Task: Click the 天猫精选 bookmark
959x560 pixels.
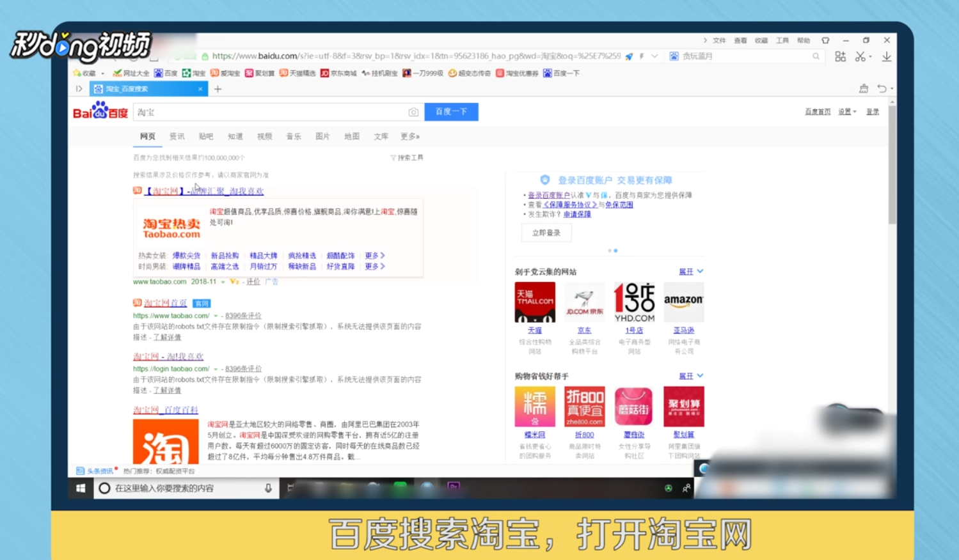Action: point(298,74)
